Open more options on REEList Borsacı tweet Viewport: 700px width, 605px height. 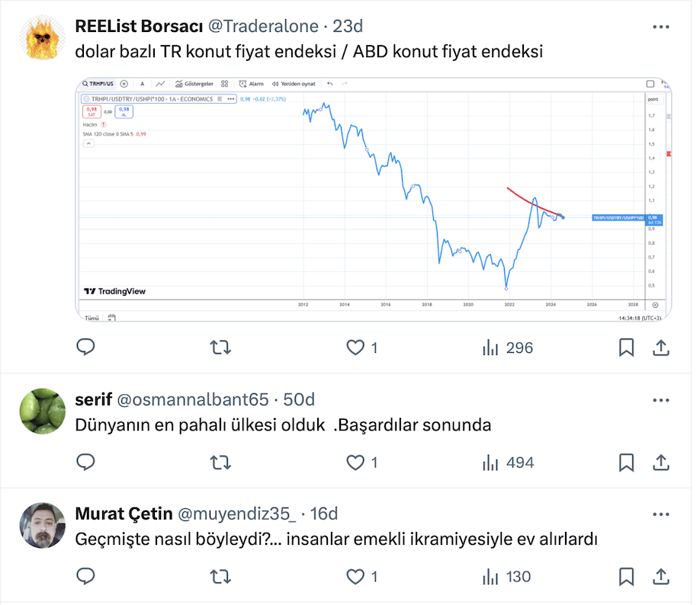662,27
